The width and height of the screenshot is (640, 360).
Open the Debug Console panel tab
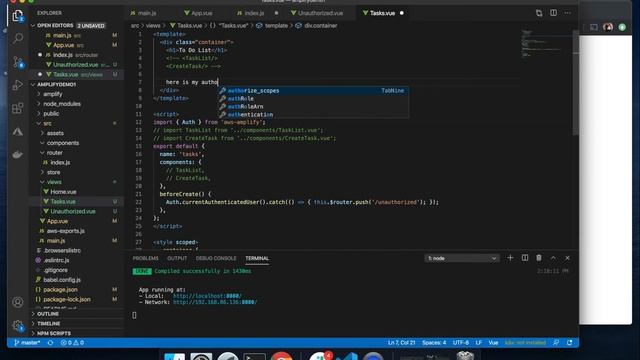click(x=216, y=258)
